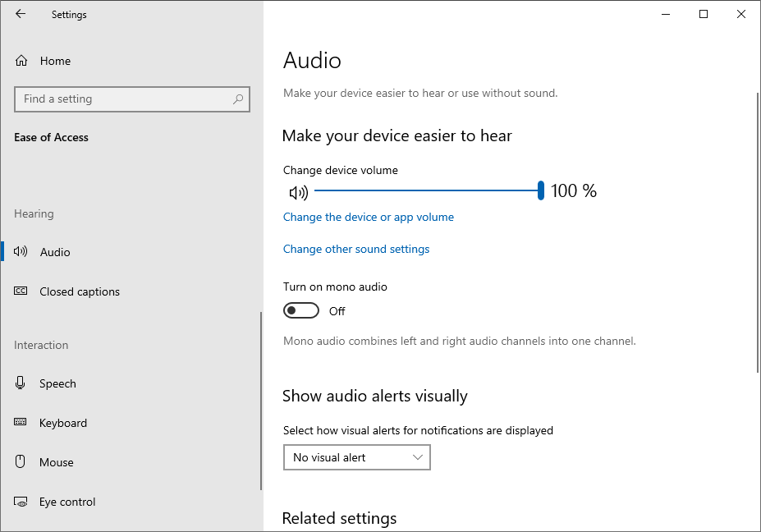Screen dimensions: 761x532
Task: Open the No visual alert dropdown
Action: click(357, 457)
